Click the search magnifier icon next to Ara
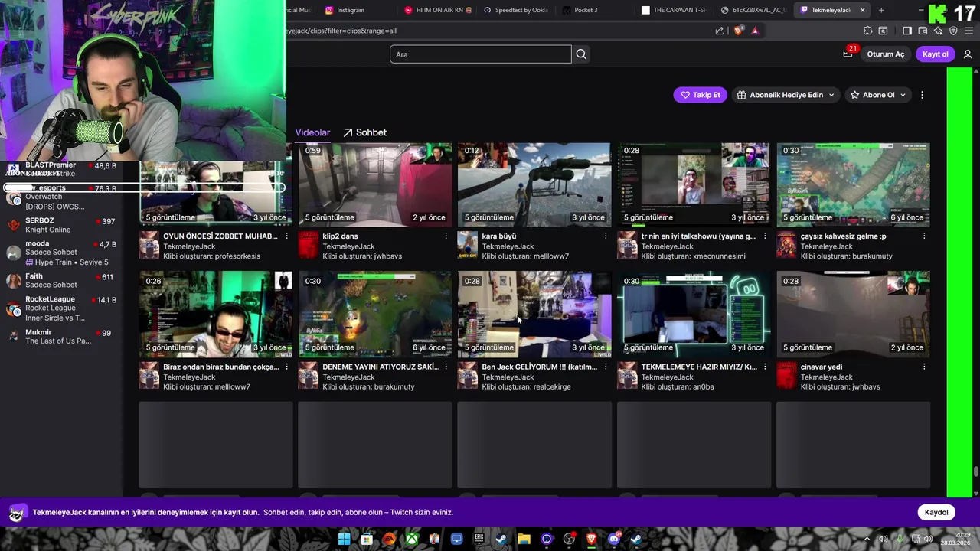The image size is (980, 551). [x=581, y=54]
